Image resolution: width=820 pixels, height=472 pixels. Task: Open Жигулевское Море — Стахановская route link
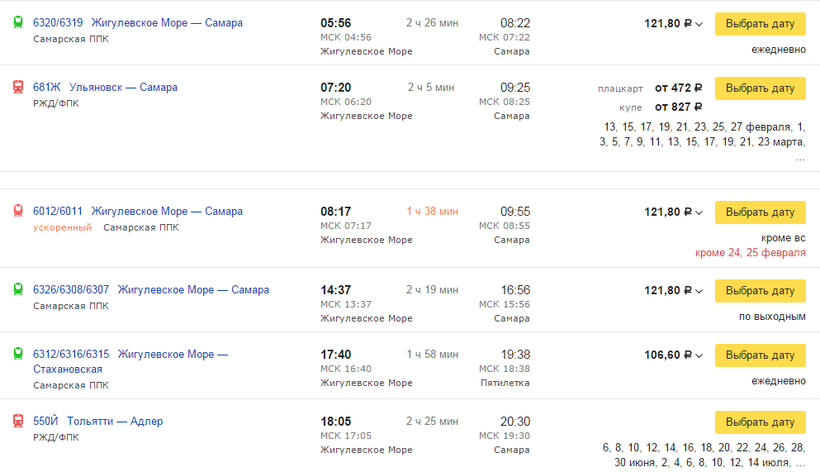[x=130, y=361]
